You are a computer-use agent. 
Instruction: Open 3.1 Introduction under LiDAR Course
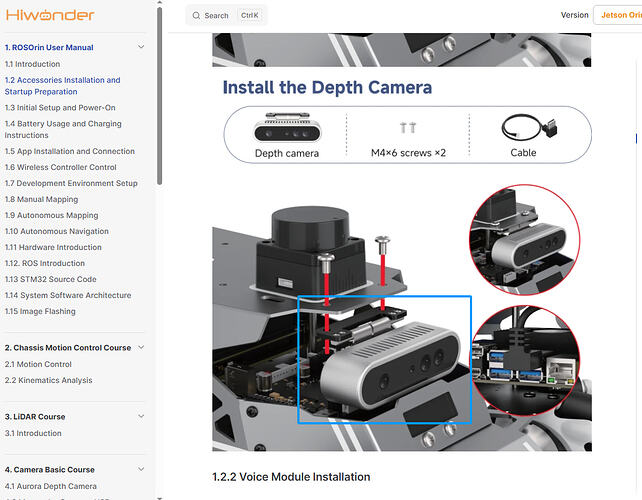pyautogui.click(x=33, y=433)
